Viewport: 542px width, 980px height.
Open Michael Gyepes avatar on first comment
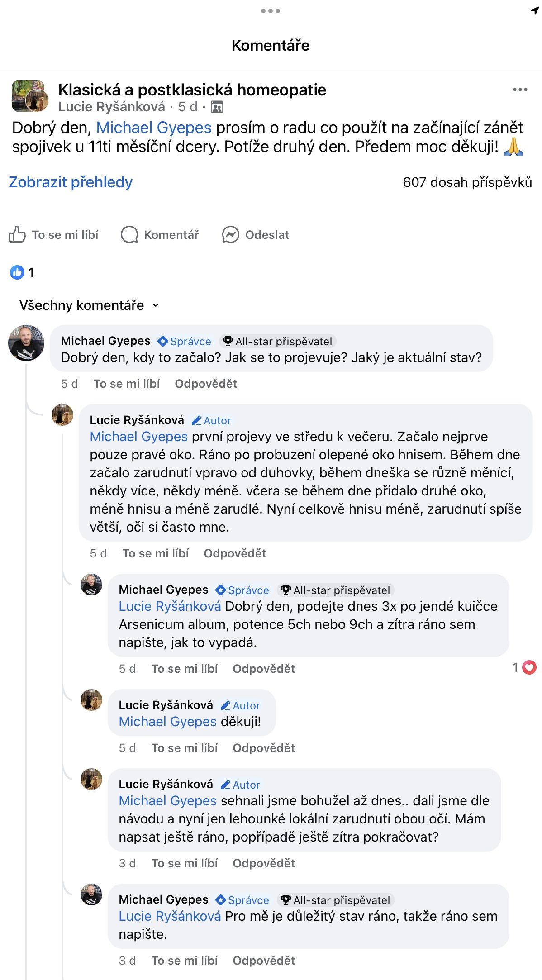point(26,343)
